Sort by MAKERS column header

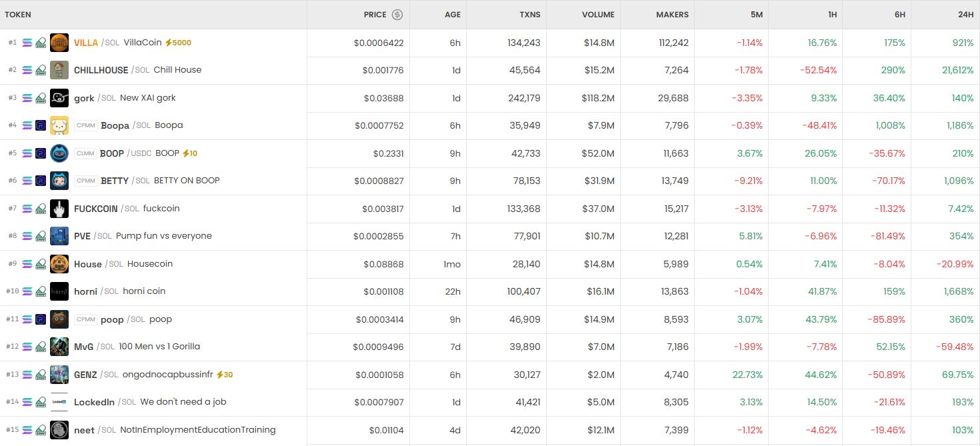(672, 15)
